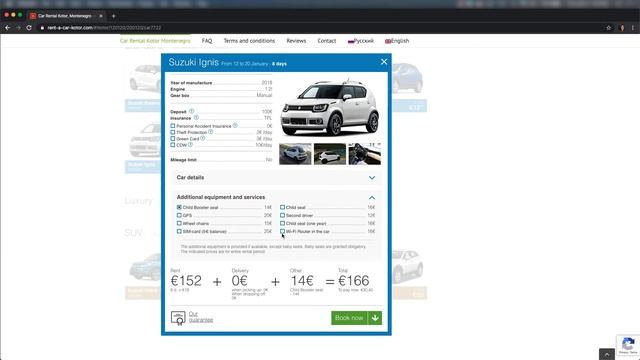Viewport: 640px width, 360px height.
Task: Open the Our guarantee link
Action: pyautogui.click(x=200, y=317)
